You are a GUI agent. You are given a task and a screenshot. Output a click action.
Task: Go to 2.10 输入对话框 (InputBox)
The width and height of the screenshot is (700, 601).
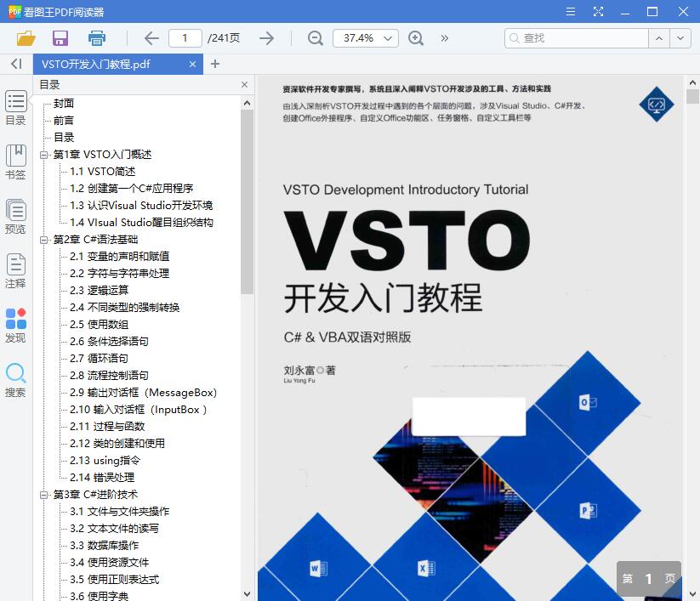click(139, 410)
